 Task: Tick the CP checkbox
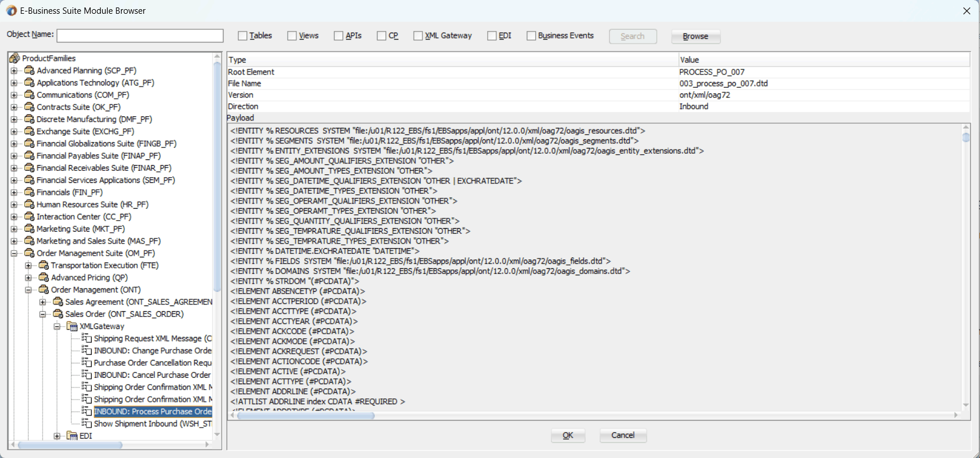point(382,36)
